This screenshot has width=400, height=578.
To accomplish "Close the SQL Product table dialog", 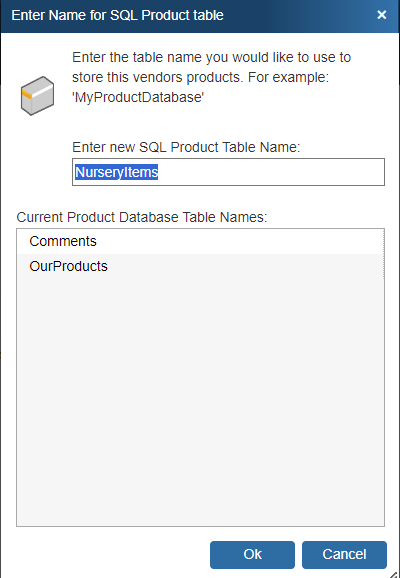I will point(382,15).
